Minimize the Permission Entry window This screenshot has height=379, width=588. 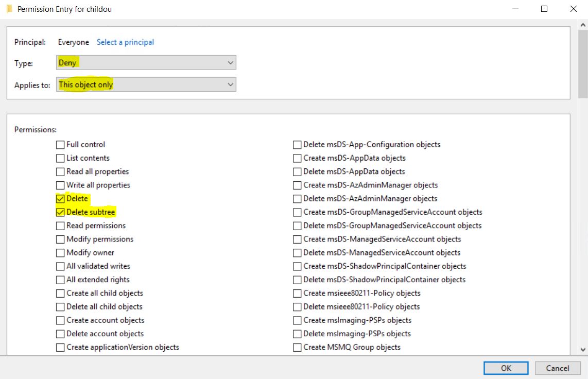(515, 9)
